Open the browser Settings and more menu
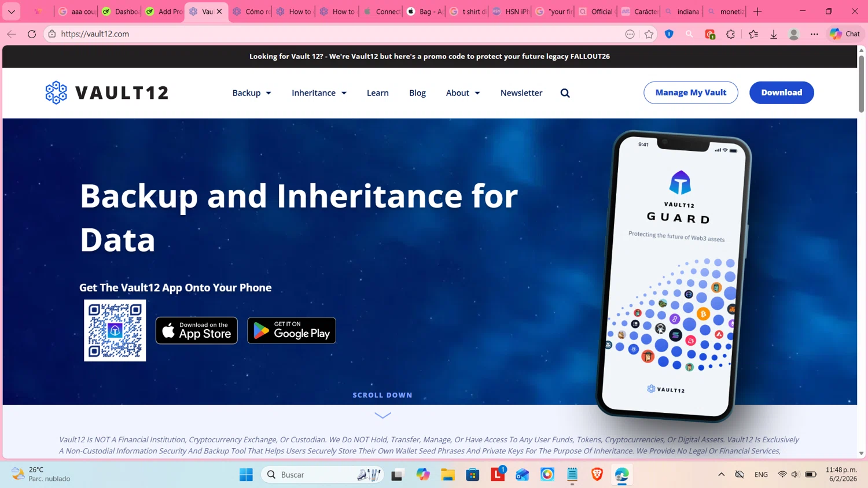This screenshot has height=488, width=868. 814,34
